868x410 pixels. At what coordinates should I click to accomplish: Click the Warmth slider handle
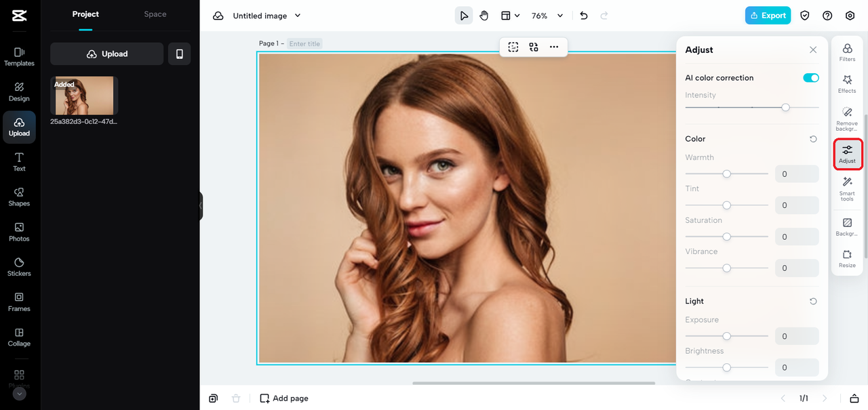[x=726, y=174]
